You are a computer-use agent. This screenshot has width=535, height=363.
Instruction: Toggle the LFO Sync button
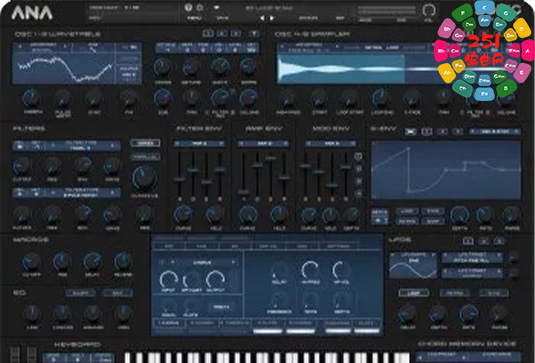pyautogui.click(x=494, y=293)
